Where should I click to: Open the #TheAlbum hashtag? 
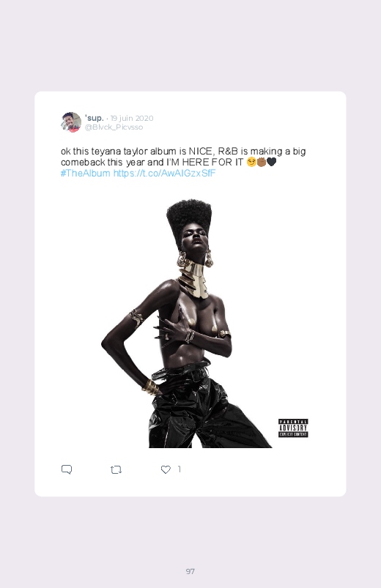[85, 174]
